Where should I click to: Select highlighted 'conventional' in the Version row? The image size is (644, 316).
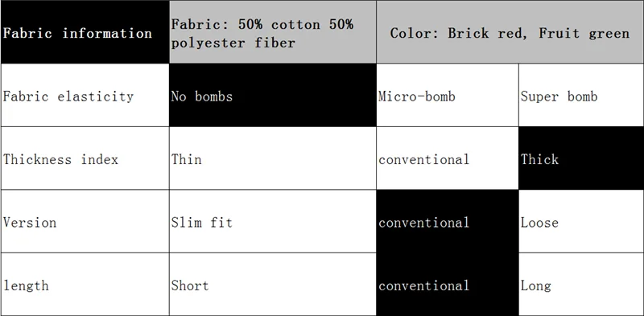(x=448, y=221)
